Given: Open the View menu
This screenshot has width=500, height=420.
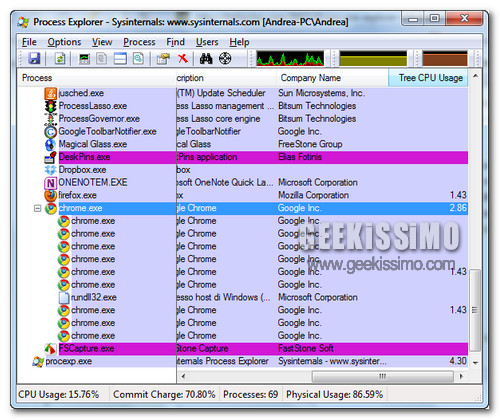Looking at the screenshot, I should pyautogui.click(x=102, y=42).
